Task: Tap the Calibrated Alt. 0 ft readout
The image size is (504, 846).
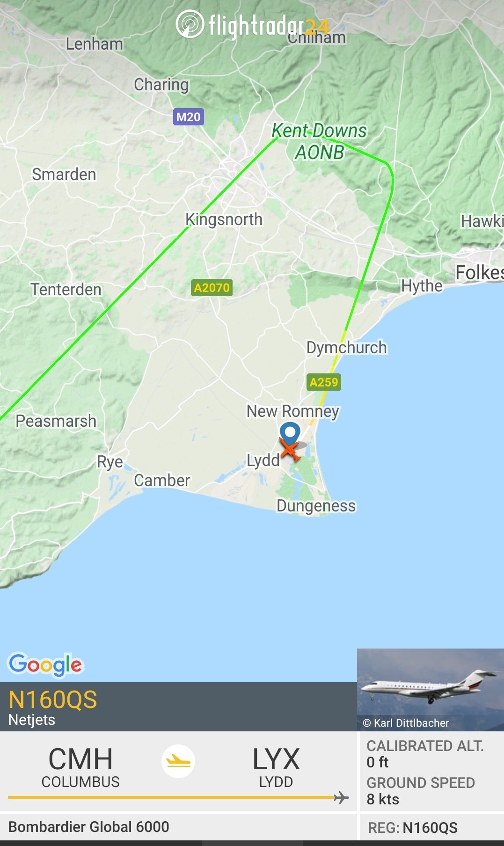Action: [x=425, y=754]
